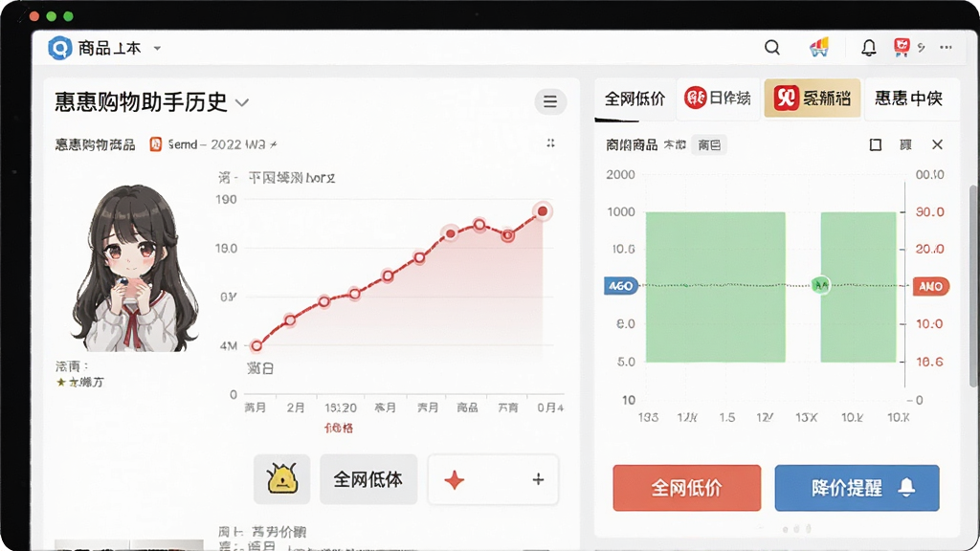Viewport: 980px width, 551px height.
Task: Click the square maximize icon in right panel
Action: click(876, 145)
